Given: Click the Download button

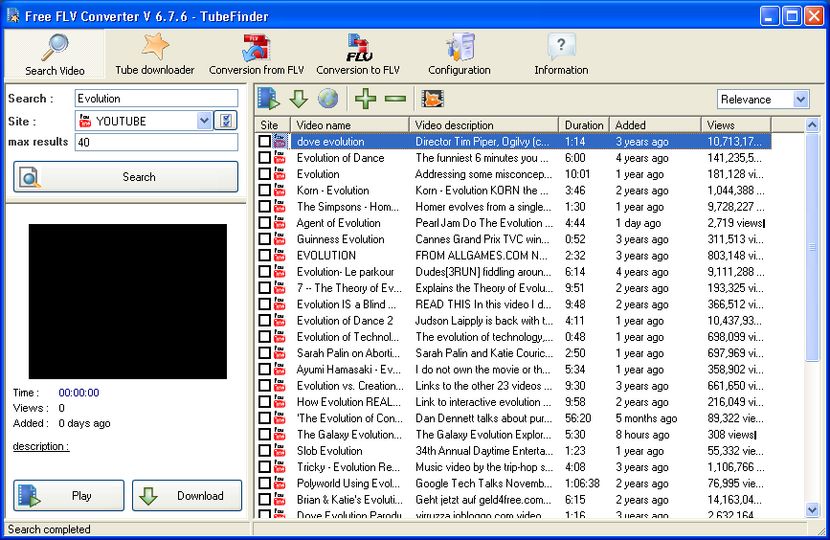Looking at the screenshot, I should 187,496.
